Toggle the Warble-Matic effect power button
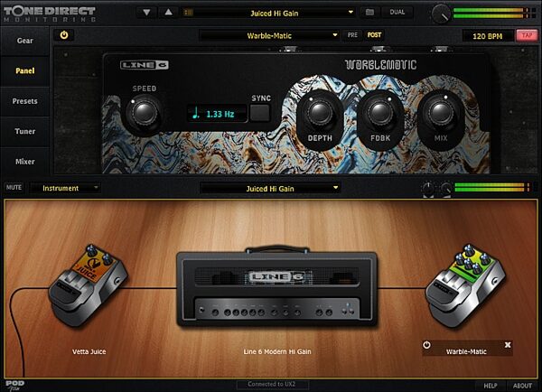 point(64,35)
